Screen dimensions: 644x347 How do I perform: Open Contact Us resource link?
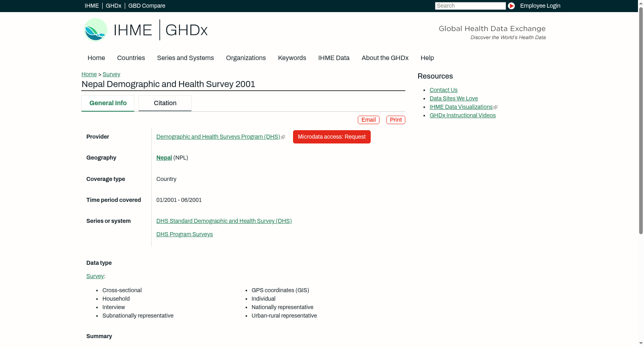[443, 90]
